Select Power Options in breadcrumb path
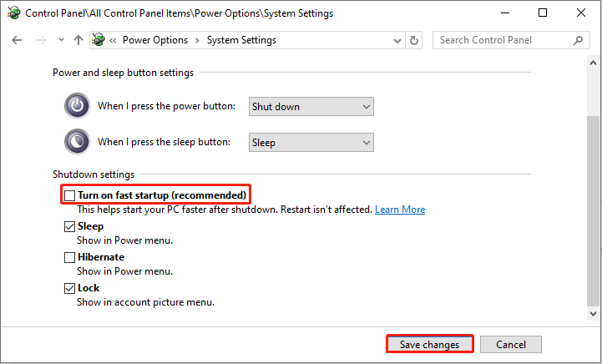602x364 pixels. (155, 40)
